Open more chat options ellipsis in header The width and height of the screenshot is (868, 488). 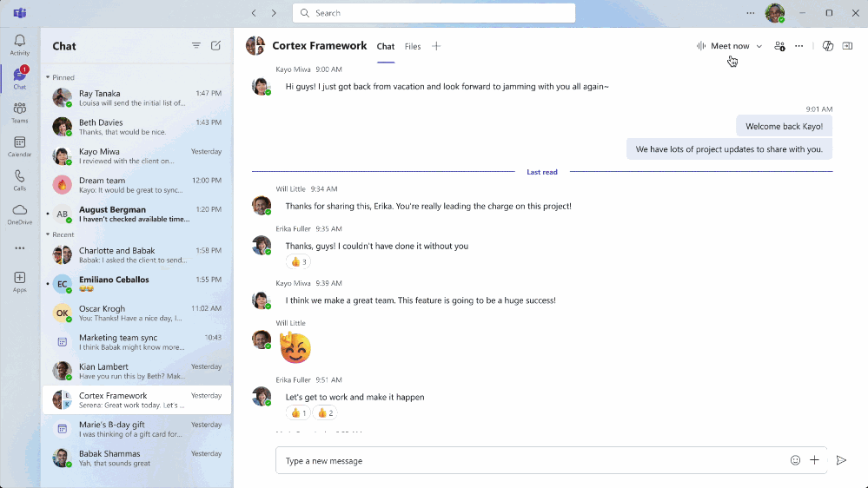tap(798, 46)
